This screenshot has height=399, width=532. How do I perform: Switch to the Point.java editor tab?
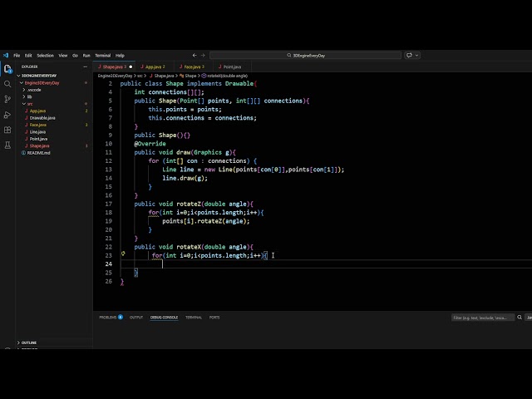pyautogui.click(x=232, y=66)
